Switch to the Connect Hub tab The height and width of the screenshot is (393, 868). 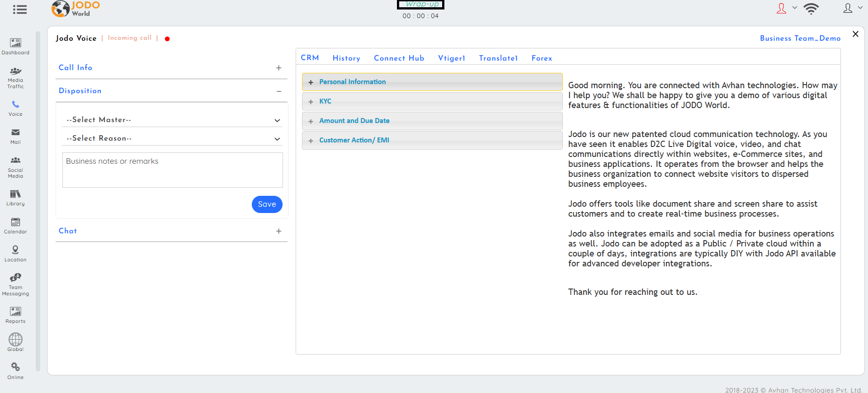pos(399,58)
